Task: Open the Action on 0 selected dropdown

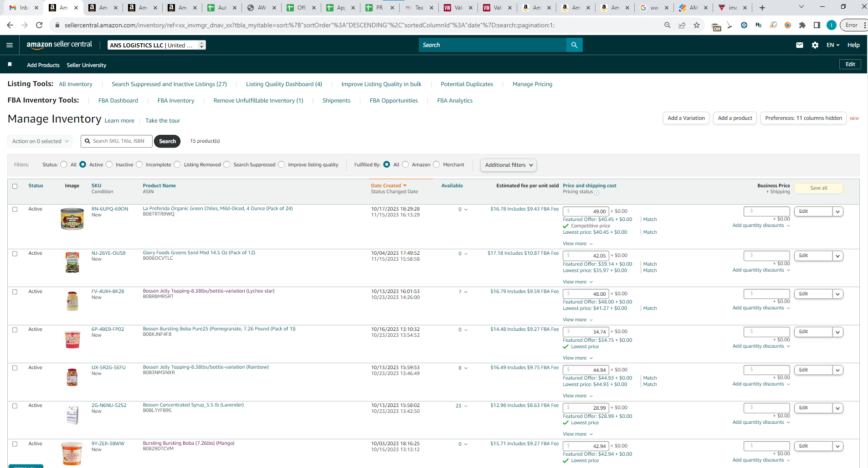Action: tap(40, 141)
